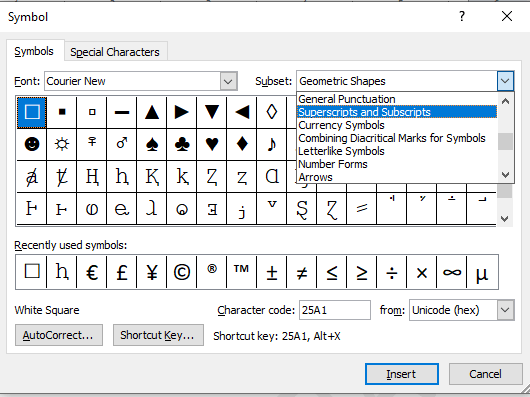Select the black heart suit symbol
Image resolution: width=530 pixels, height=397 pixels.
tap(212, 144)
